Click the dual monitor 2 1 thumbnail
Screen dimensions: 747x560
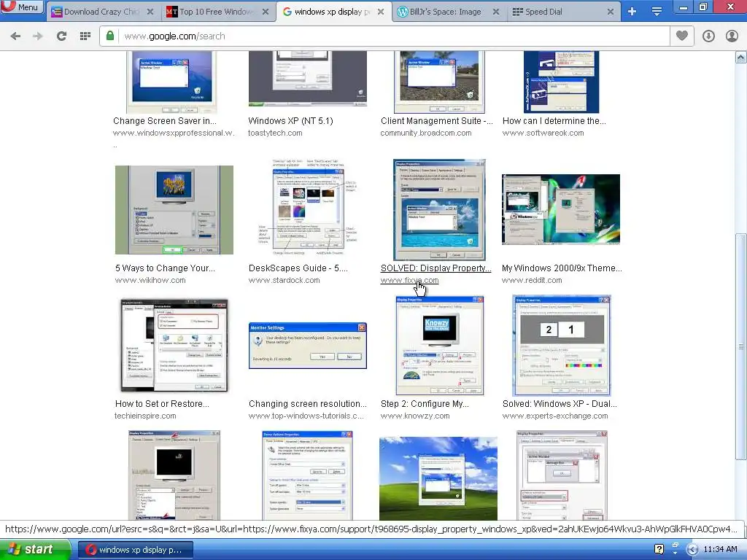tap(562, 346)
